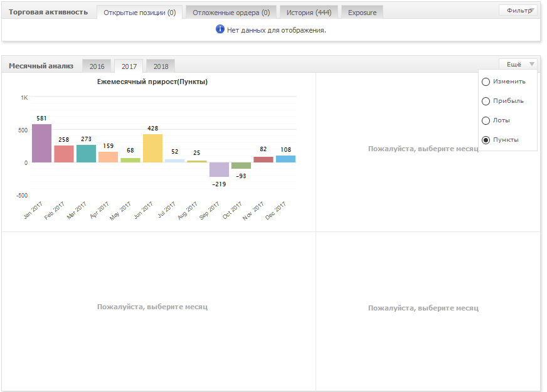Click the Nov 2017 bar (82)
This screenshot has width=547, height=392.
[263, 160]
